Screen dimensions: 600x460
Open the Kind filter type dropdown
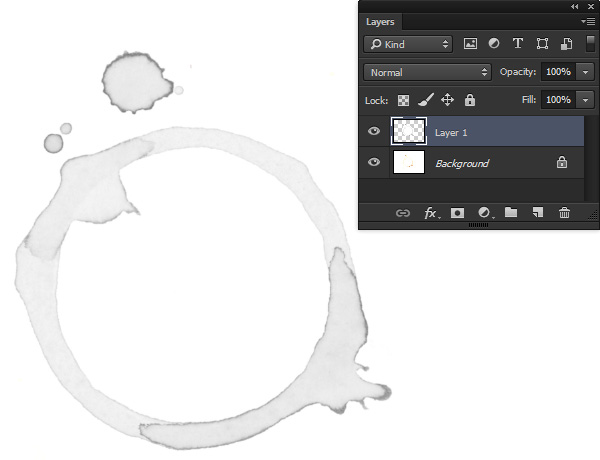click(x=408, y=44)
